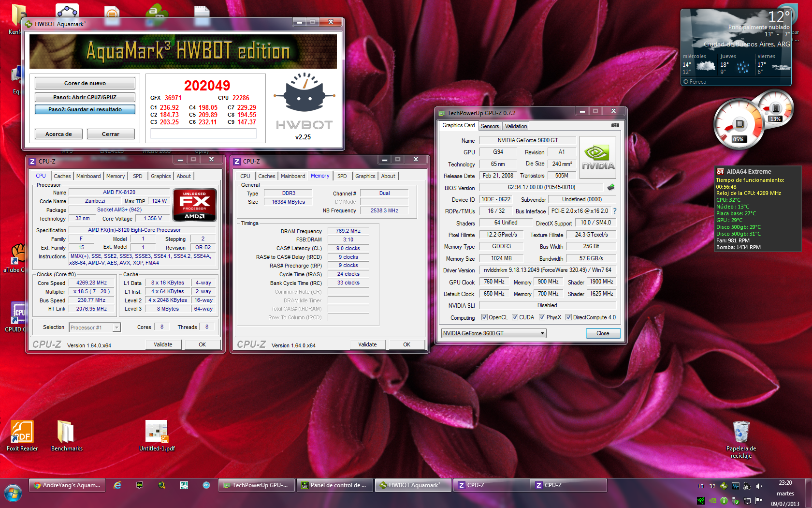Switch to Panel de control taskbar button
The height and width of the screenshot is (508, 812).
pos(334,485)
